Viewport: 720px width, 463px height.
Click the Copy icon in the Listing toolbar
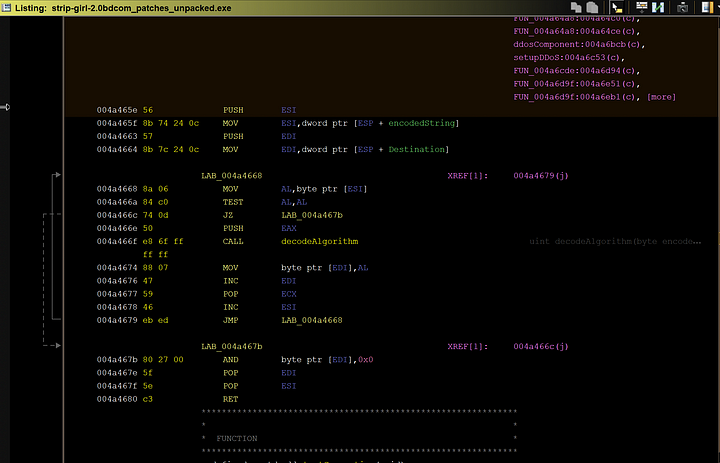coord(576,7)
